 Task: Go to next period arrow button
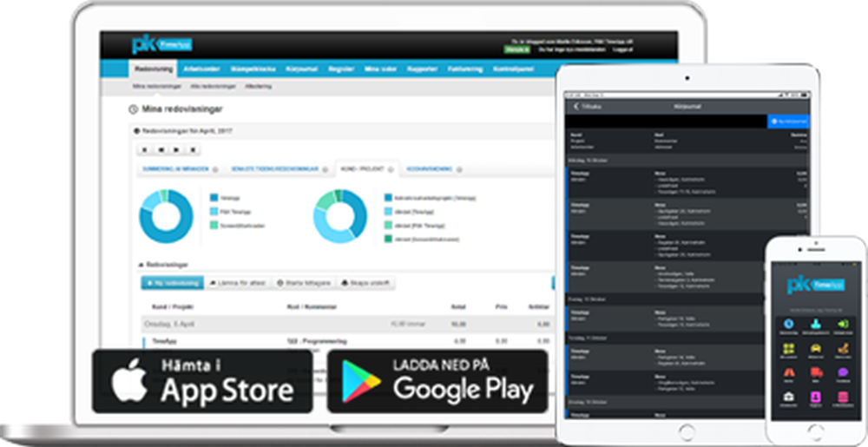coord(176,149)
